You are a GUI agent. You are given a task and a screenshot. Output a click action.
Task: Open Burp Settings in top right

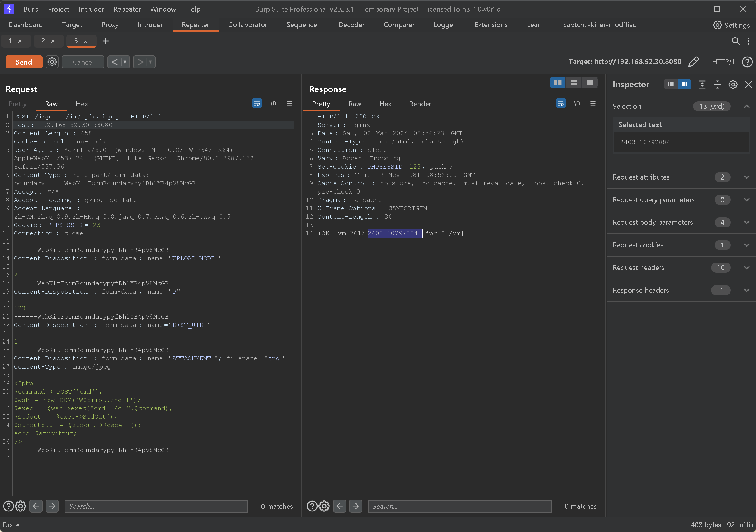pyautogui.click(x=731, y=25)
